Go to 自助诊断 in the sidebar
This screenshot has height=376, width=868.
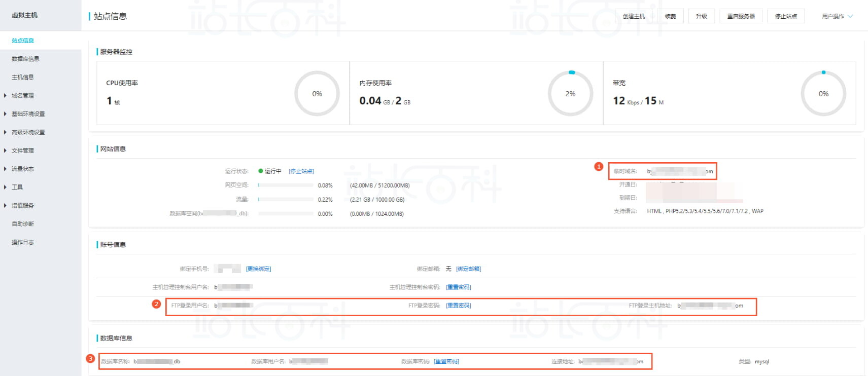[x=23, y=224]
